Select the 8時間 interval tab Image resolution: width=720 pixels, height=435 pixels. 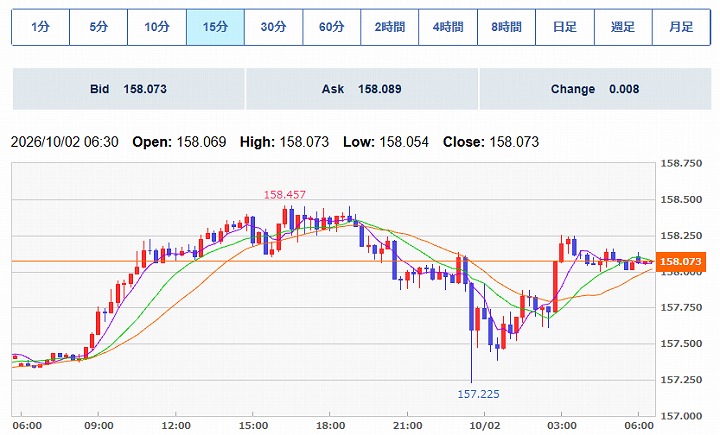(x=506, y=27)
